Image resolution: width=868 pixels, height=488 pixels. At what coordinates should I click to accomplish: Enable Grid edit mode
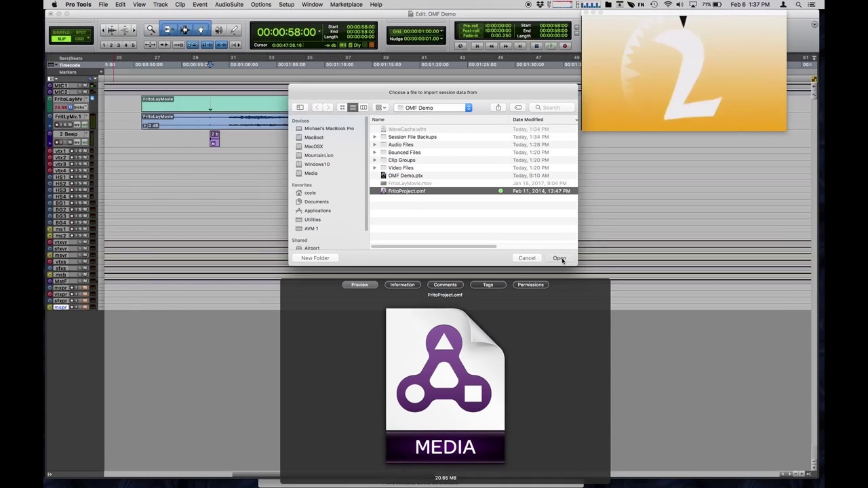79,39
